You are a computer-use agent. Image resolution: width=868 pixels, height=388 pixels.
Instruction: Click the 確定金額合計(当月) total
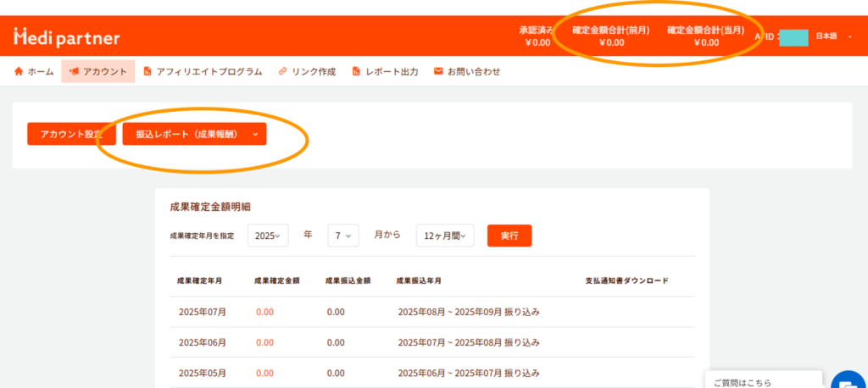pyautogui.click(x=706, y=36)
